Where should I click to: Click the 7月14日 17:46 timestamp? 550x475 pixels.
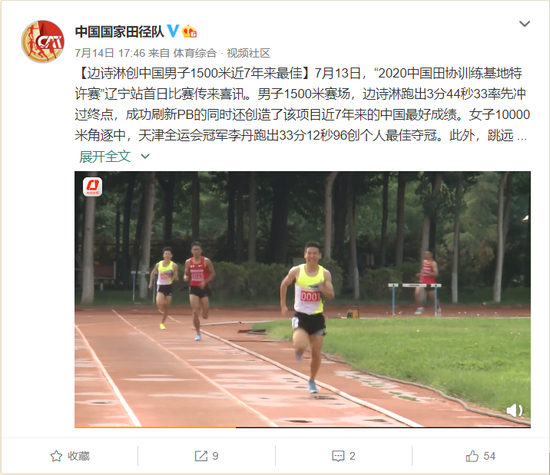pos(110,53)
